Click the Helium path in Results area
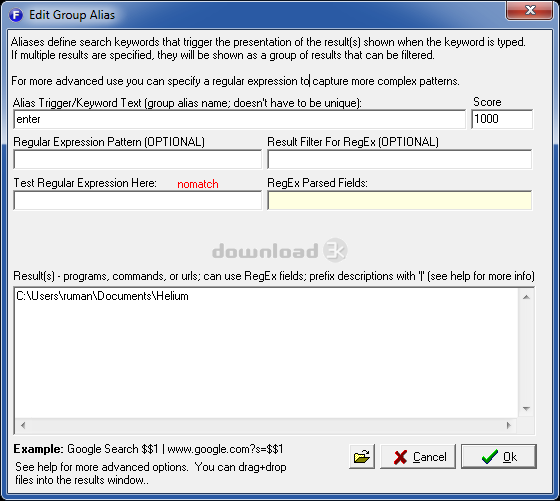Image resolution: width=560 pixels, height=501 pixels. coord(102,296)
